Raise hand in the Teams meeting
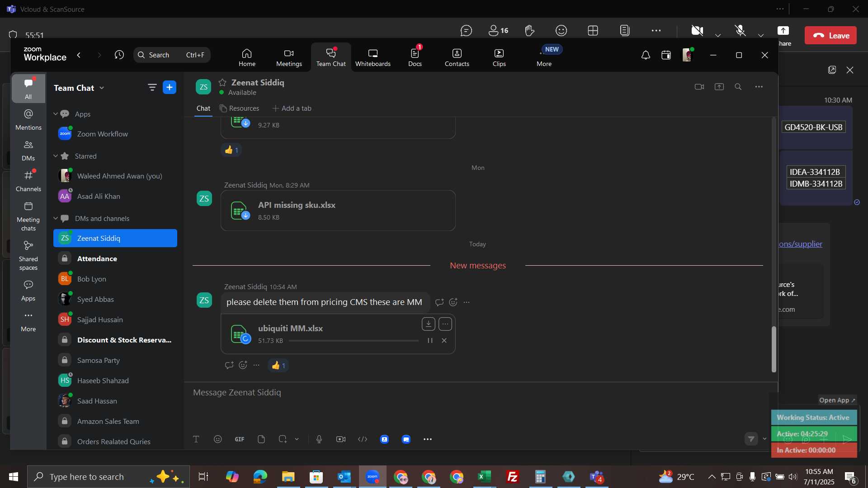This screenshot has width=868, height=488. click(x=530, y=30)
